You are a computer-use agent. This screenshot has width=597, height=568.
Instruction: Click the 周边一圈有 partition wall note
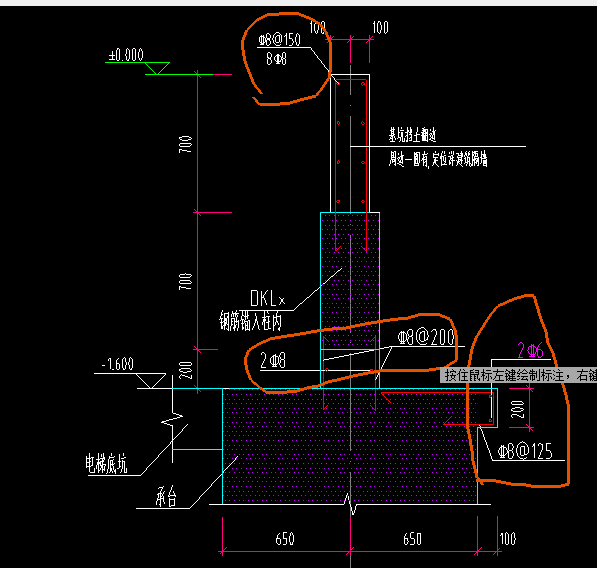coord(438,158)
